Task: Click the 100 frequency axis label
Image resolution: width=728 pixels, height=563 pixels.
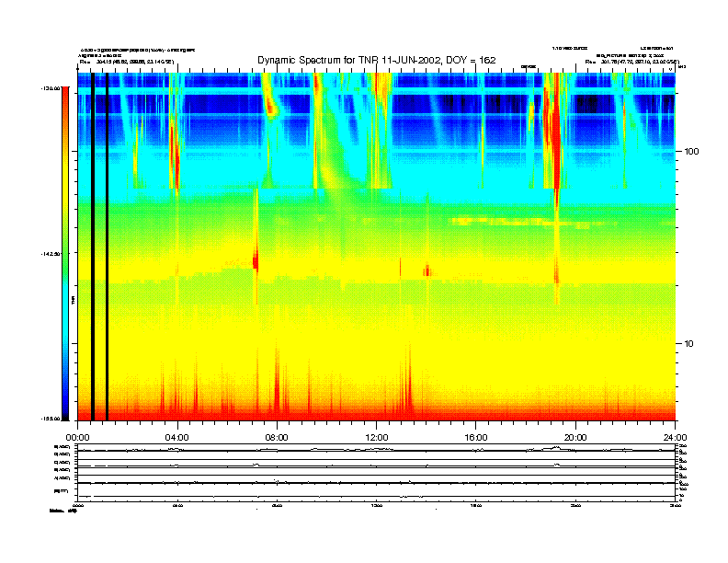Action: tap(691, 152)
